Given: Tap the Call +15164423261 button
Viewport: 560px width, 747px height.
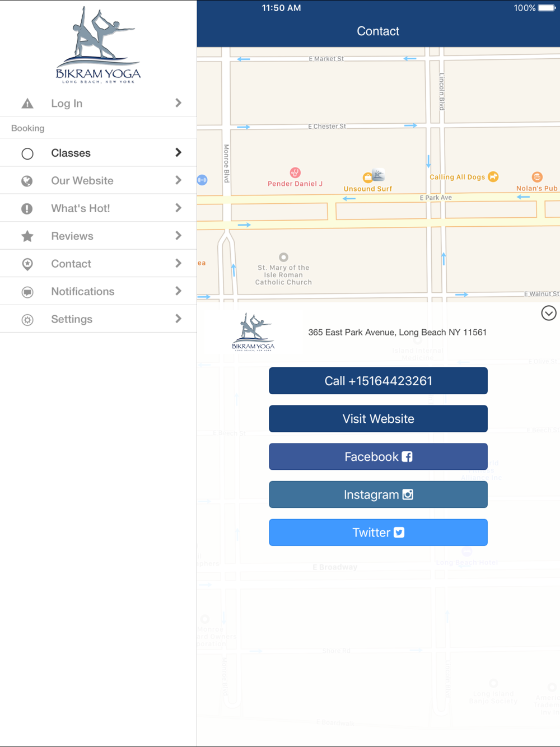Looking at the screenshot, I should click(378, 381).
